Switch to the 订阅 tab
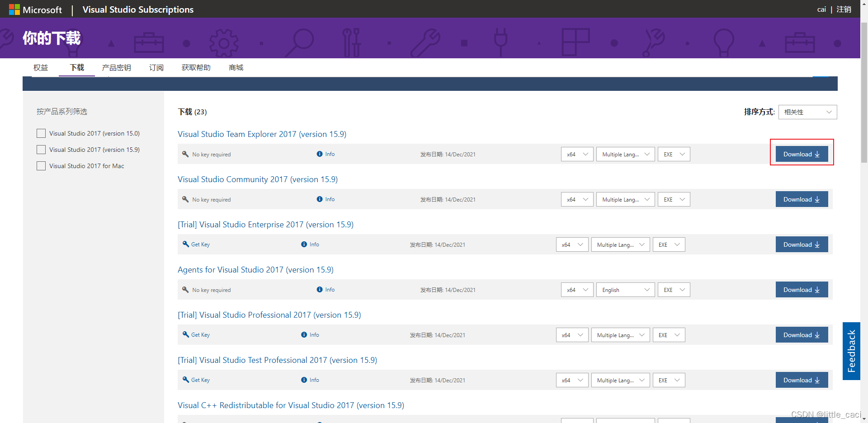Viewport: 868px width, 423px height. (x=156, y=68)
